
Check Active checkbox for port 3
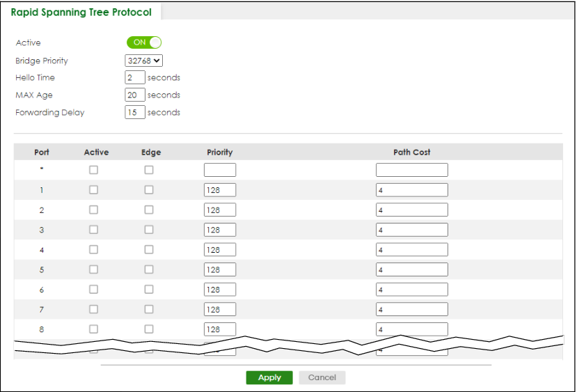point(93,230)
